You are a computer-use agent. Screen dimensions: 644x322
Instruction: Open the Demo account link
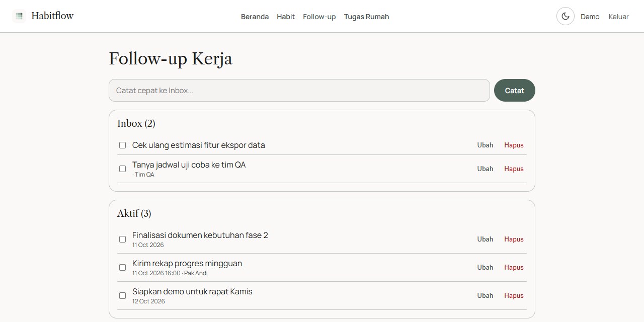click(x=590, y=17)
